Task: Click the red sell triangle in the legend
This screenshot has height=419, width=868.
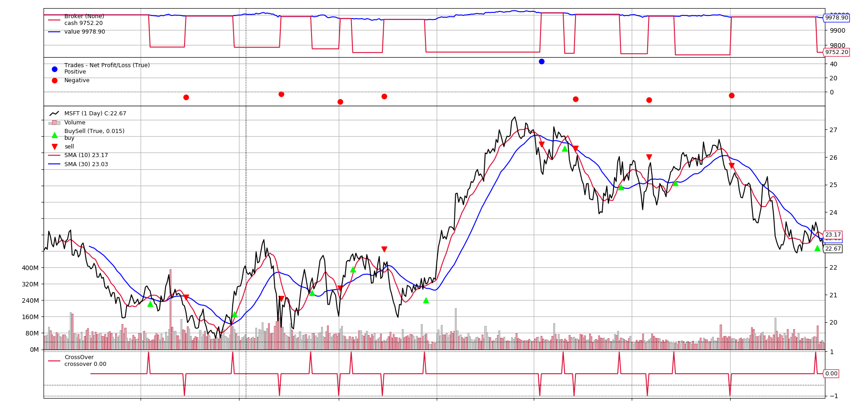Action: pyautogui.click(x=54, y=147)
